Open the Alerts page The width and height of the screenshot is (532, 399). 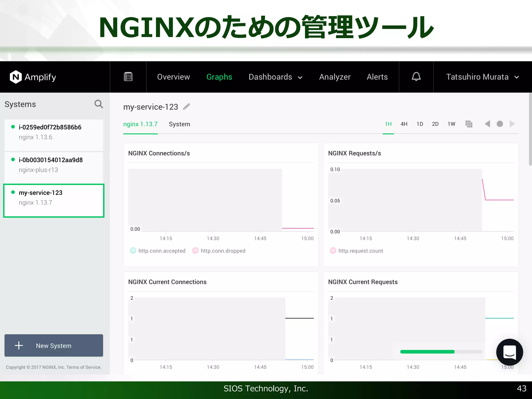click(x=377, y=77)
